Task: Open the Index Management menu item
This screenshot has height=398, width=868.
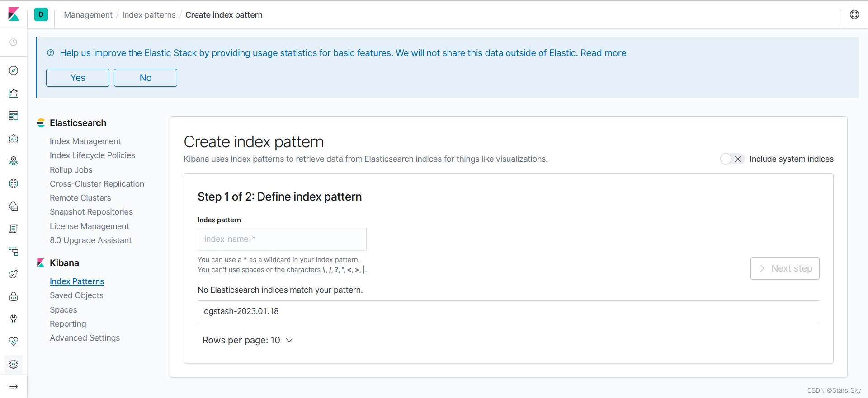Action: (x=85, y=141)
